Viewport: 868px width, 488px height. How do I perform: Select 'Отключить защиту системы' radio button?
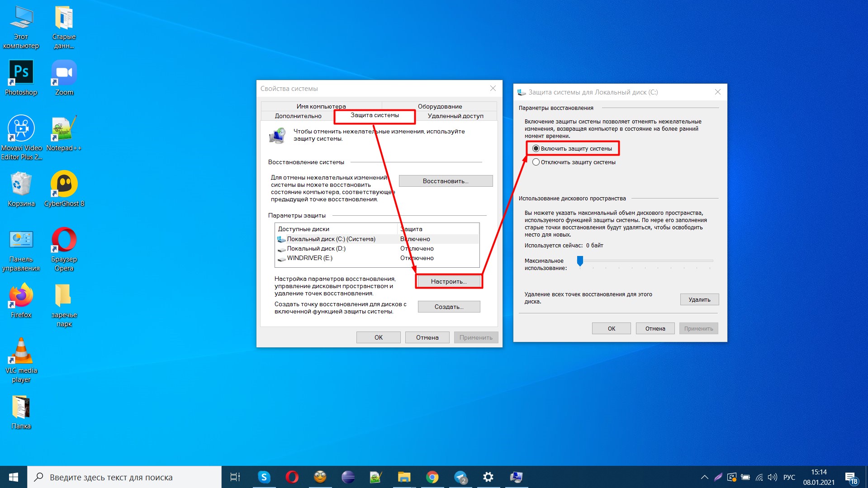point(536,162)
